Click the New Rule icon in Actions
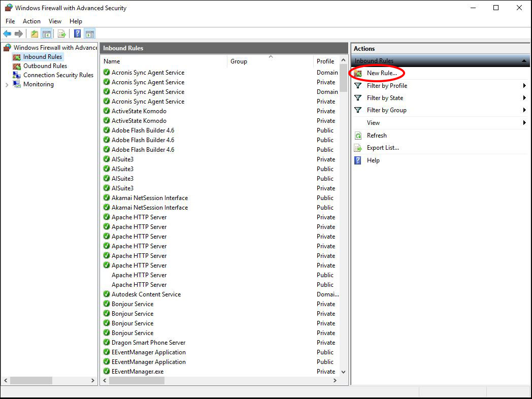This screenshot has height=399, width=532. (358, 73)
